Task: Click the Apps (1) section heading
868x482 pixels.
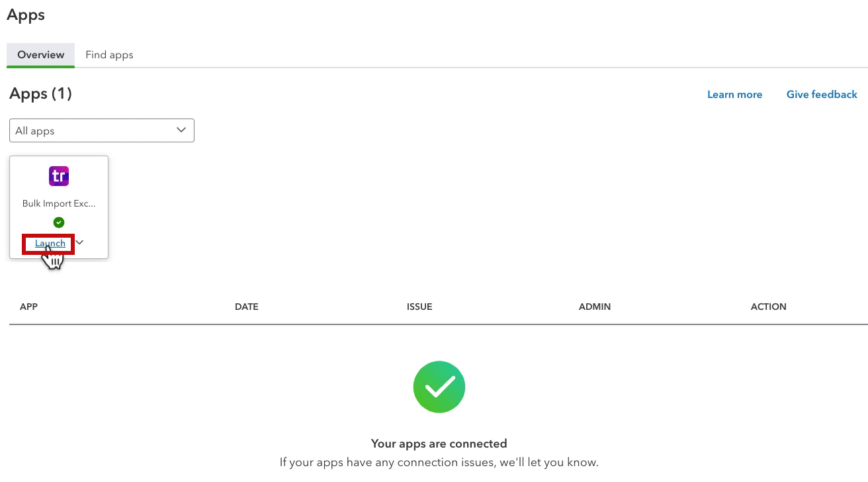Action: pos(40,94)
